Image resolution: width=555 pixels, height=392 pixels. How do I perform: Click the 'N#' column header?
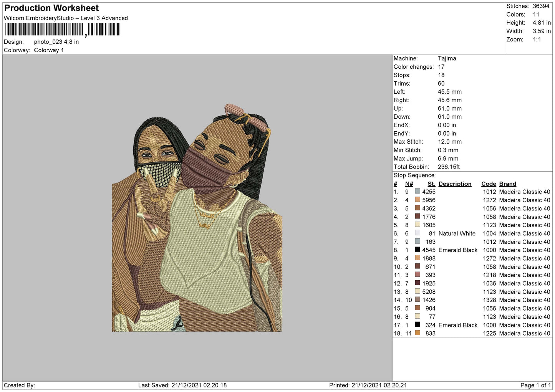(409, 184)
